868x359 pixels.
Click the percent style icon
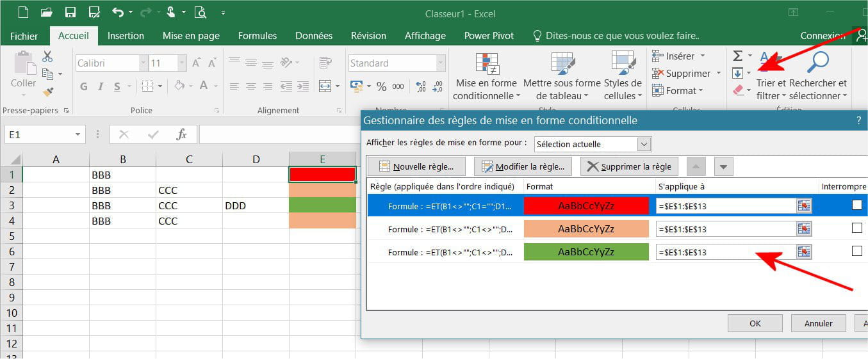381,86
